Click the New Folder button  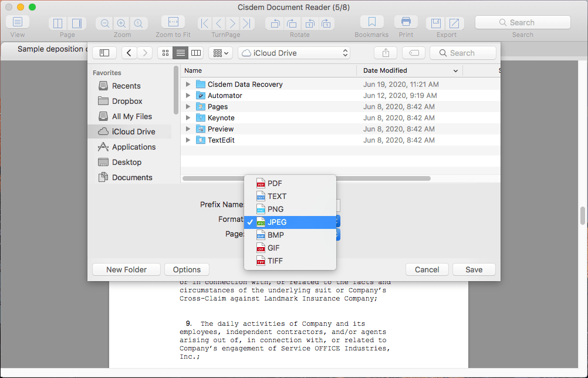[126, 269]
